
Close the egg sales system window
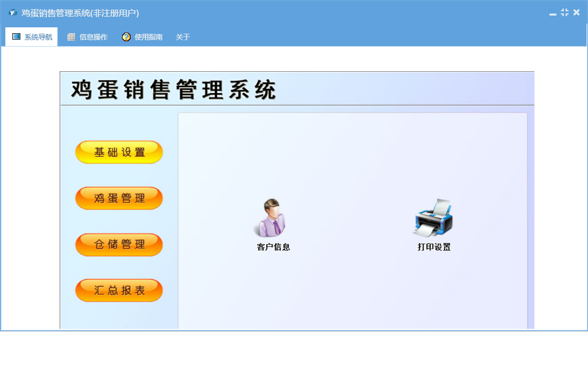tap(576, 12)
